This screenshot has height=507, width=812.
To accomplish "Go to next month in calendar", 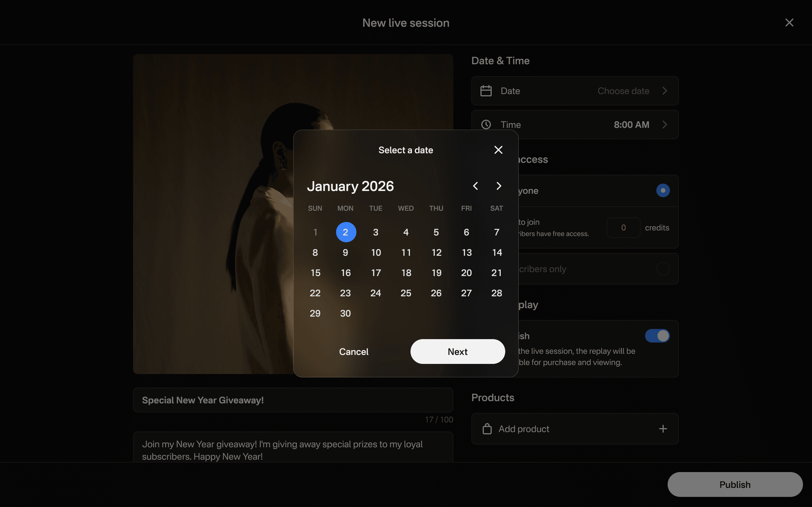I will tap(498, 186).
